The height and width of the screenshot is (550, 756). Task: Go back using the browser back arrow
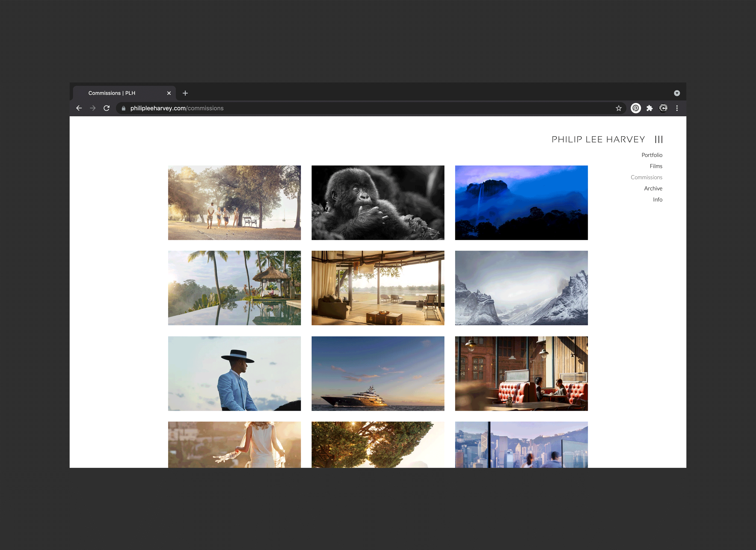tap(79, 108)
